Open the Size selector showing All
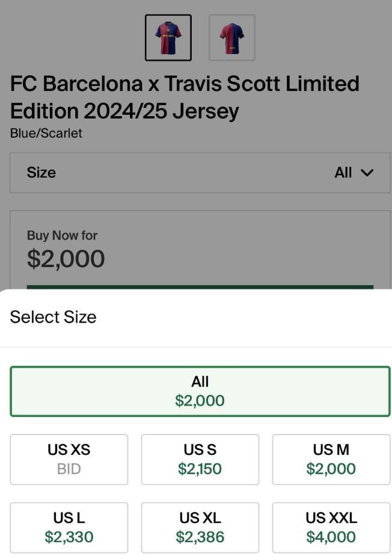This screenshot has height=556, width=392. point(200,173)
